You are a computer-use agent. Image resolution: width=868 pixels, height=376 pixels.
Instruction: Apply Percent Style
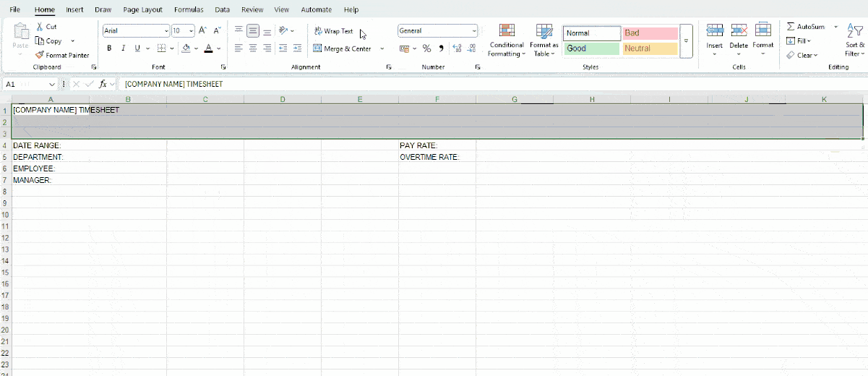coord(426,48)
